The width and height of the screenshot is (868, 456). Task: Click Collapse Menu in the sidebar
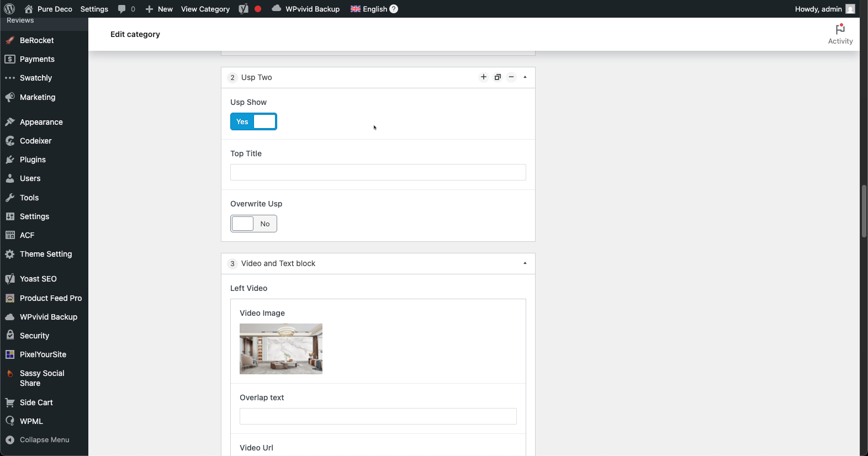pyautogui.click(x=38, y=440)
